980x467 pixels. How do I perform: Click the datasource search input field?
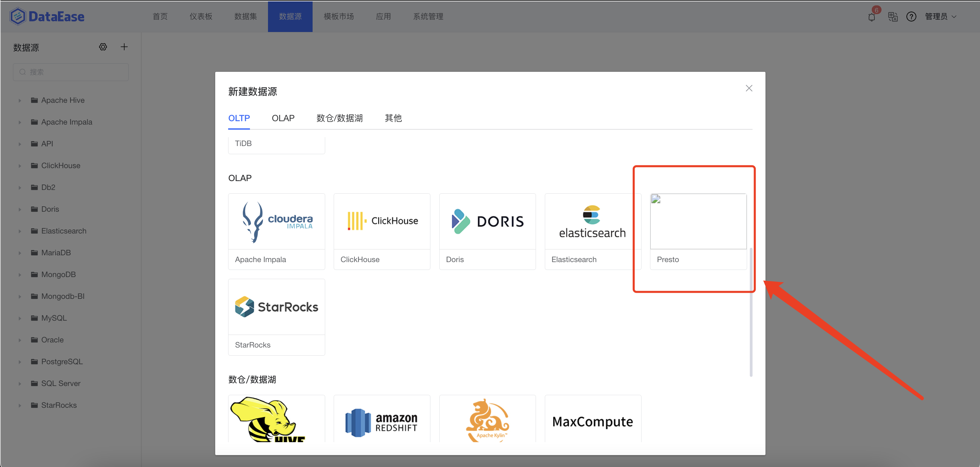pos(70,72)
